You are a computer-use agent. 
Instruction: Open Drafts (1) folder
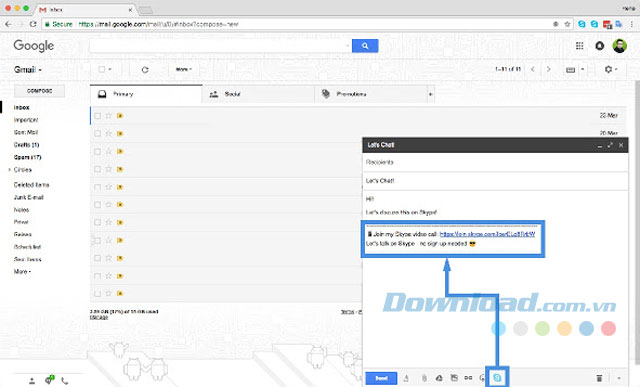click(x=27, y=145)
